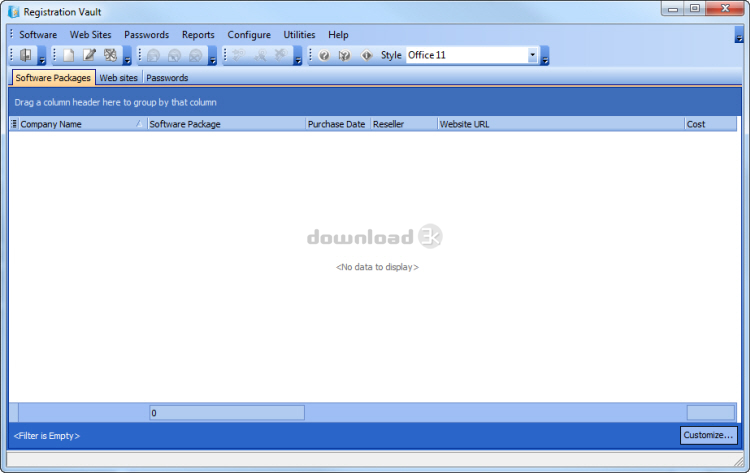Select the Software Packages tab

click(53, 77)
